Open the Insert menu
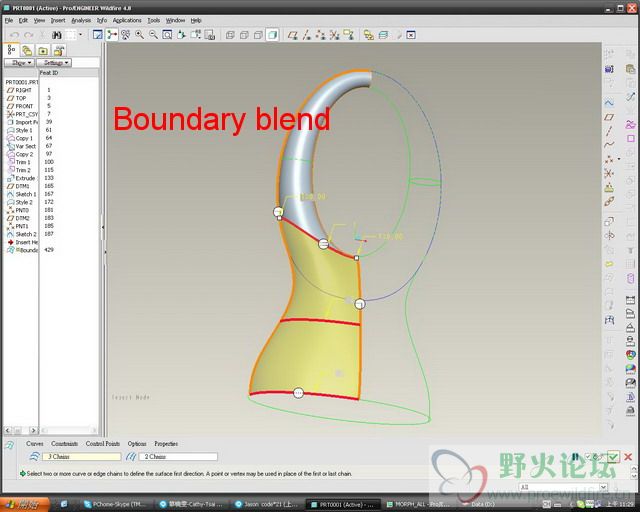The image size is (640, 512). tap(58, 20)
